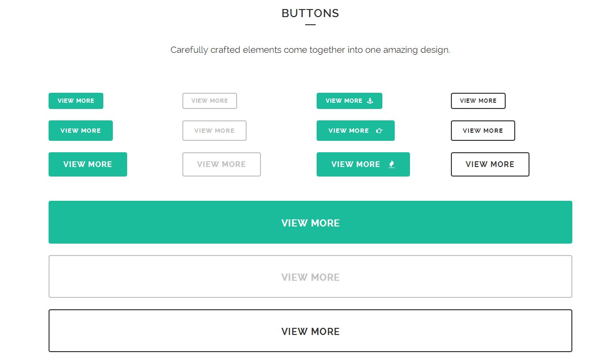
Task: Click VIEW MORE text beside the flame icon
Action: (356, 165)
